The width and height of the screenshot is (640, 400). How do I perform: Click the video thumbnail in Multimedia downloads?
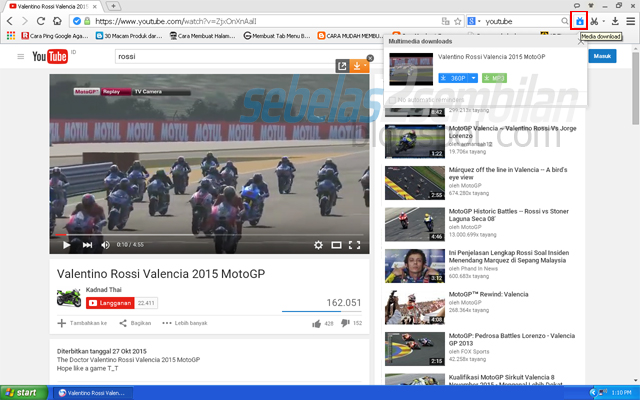coord(411,69)
